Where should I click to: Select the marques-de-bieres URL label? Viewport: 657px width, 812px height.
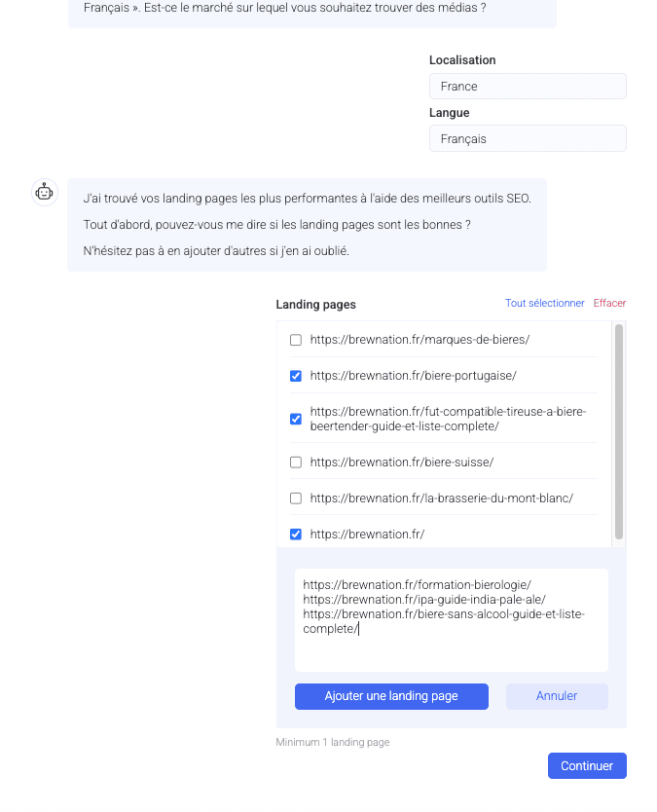click(x=420, y=340)
